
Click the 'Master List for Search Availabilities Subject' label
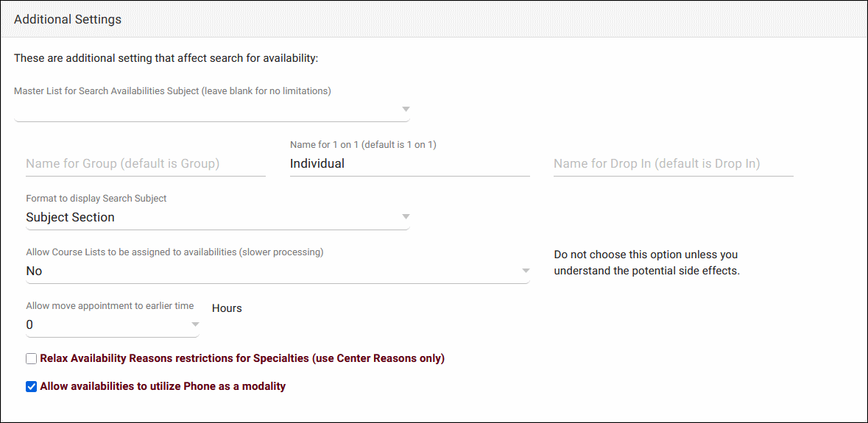point(172,91)
